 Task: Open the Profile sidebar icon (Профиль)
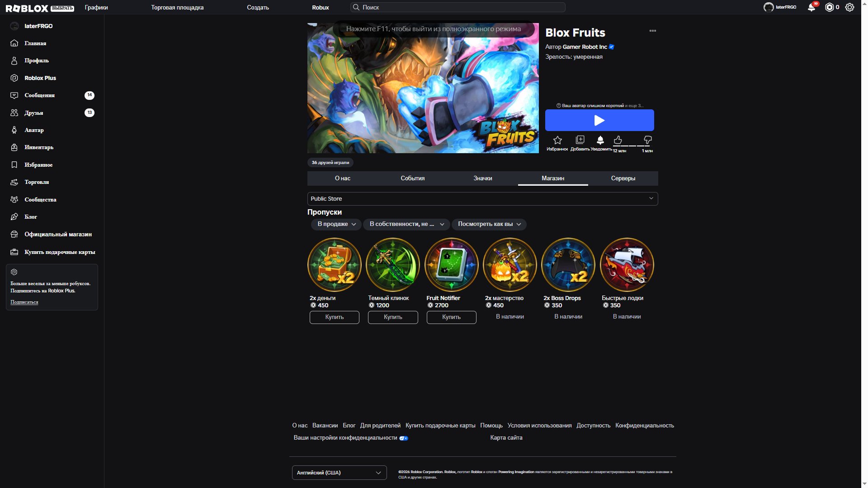pos(14,61)
